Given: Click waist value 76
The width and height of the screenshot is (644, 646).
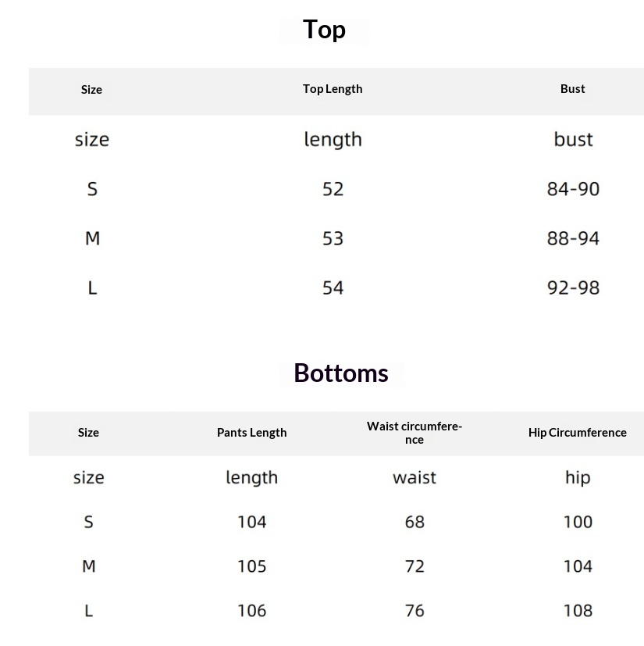Looking at the screenshot, I should [415, 611].
